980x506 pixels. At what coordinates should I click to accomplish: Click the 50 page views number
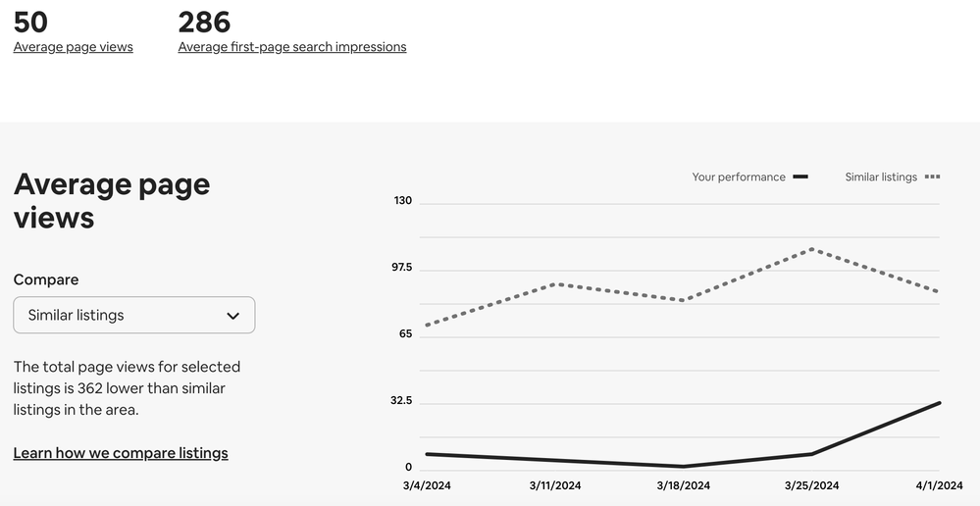tap(30, 22)
